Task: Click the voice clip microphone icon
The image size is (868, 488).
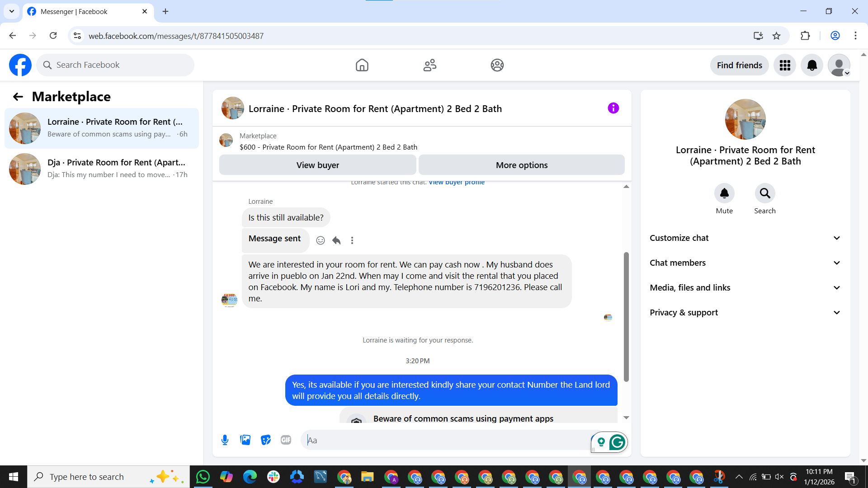Action: click(x=225, y=440)
